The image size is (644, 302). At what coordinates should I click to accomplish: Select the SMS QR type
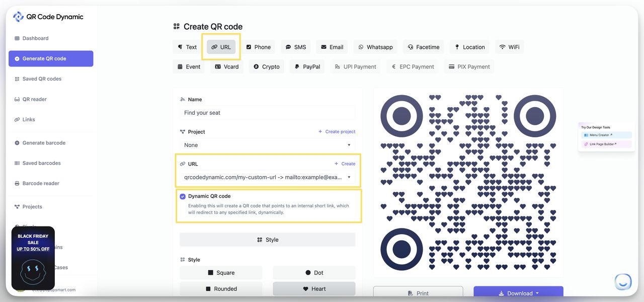pyautogui.click(x=296, y=47)
